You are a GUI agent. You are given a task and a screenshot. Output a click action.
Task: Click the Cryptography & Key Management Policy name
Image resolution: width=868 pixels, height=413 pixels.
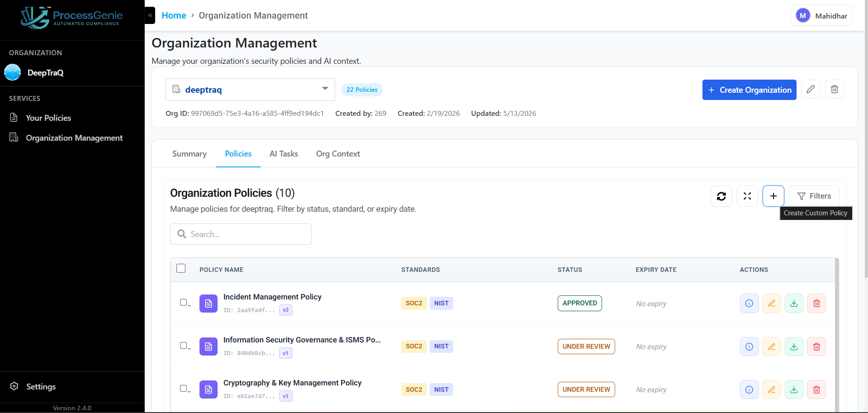coord(292,383)
